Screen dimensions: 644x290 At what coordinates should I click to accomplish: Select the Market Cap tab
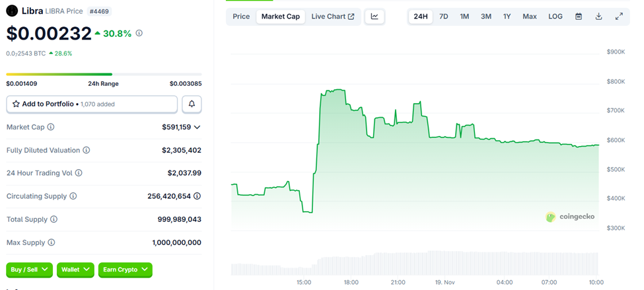pyautogui.click(x=281, y=17)
